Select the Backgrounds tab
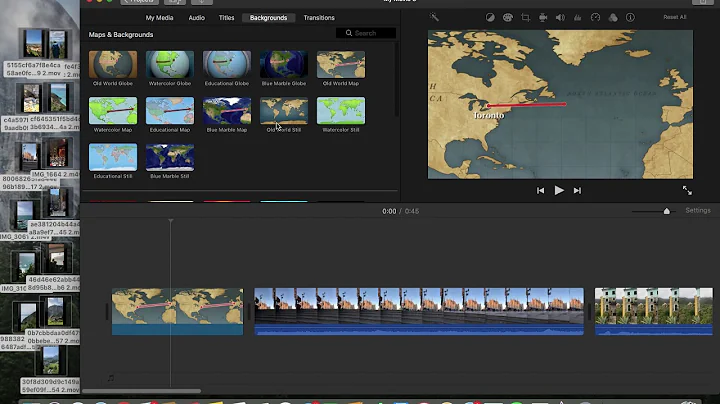The width and height of the screenshot is (720, 404). pyautogui.click(x=268, y=17)
